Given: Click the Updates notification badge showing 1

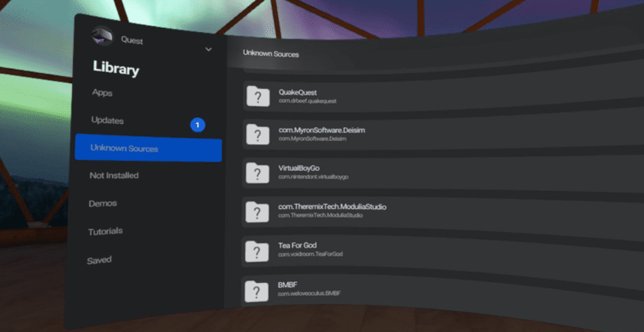Looking at the screenshot, I should 198,125.
